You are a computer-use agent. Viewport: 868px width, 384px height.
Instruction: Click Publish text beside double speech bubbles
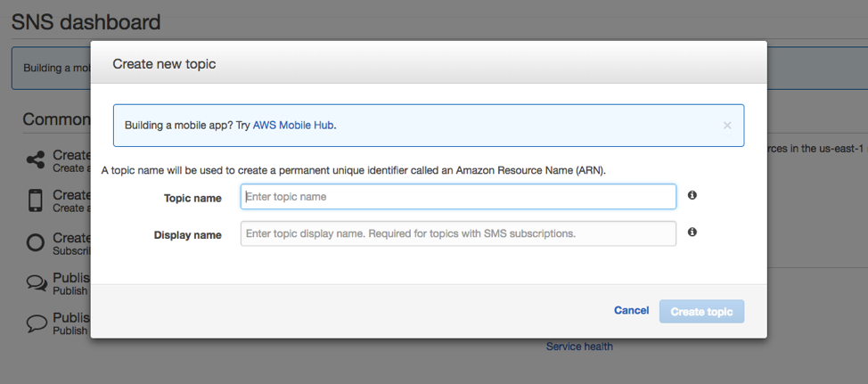71,278
